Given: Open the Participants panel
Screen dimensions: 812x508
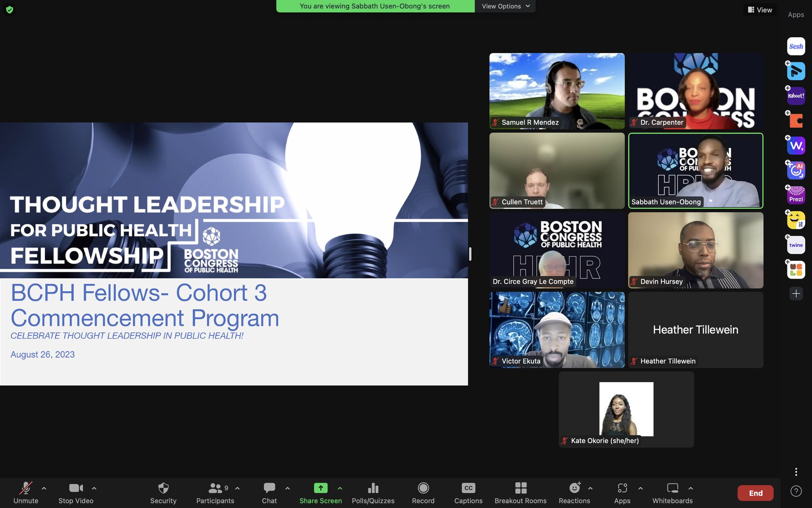Looking at the screenshot, I should [x=215, y=493].
